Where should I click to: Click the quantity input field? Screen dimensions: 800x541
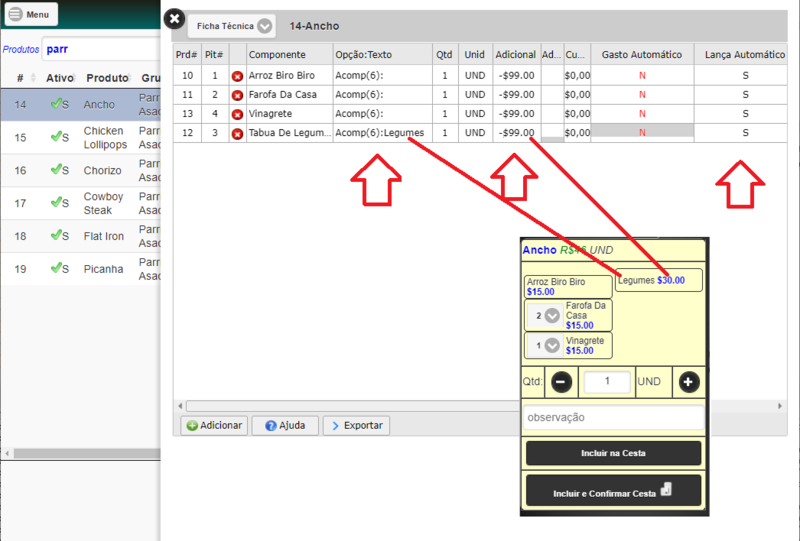607,381
